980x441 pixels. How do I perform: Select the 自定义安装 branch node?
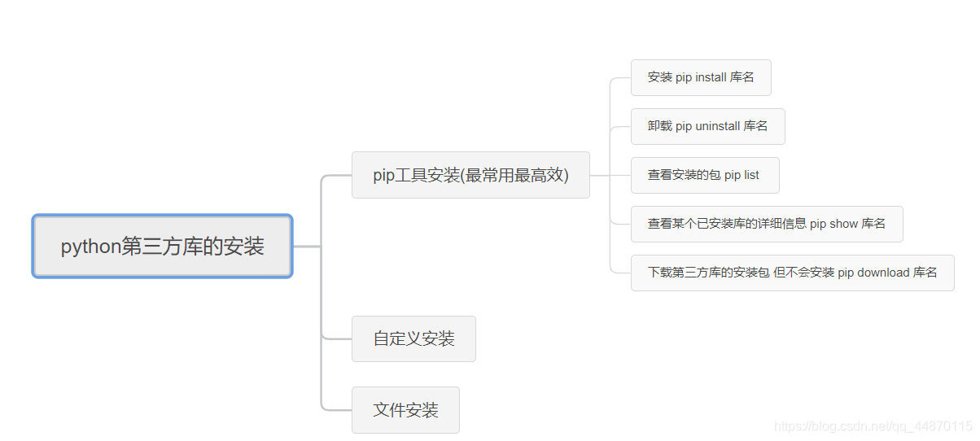[x=413, y=338]
